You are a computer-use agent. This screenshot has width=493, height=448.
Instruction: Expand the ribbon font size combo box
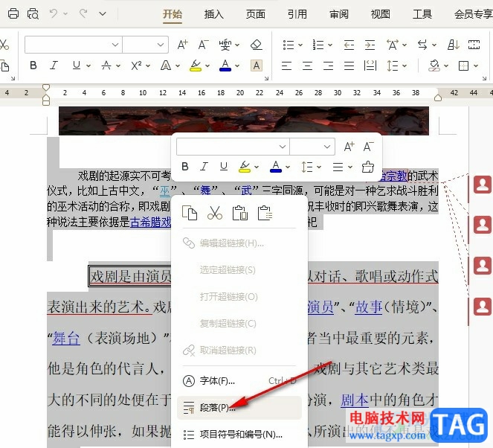(161, 45)
